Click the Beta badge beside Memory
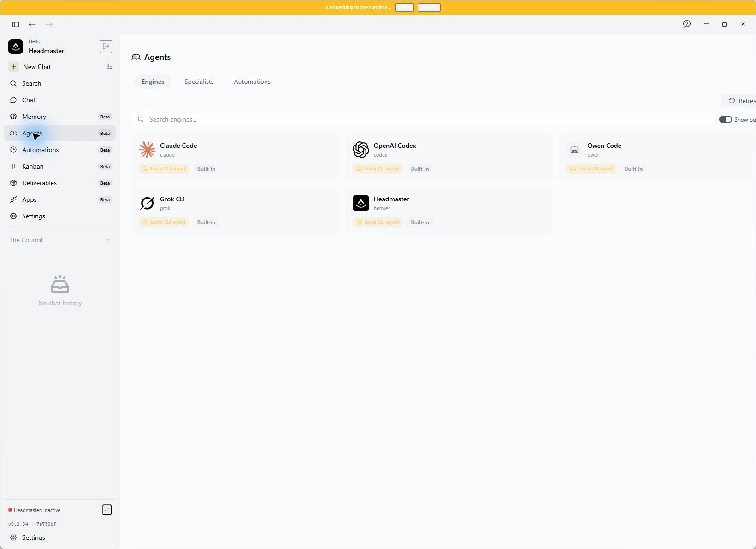 tap(105, 117)
